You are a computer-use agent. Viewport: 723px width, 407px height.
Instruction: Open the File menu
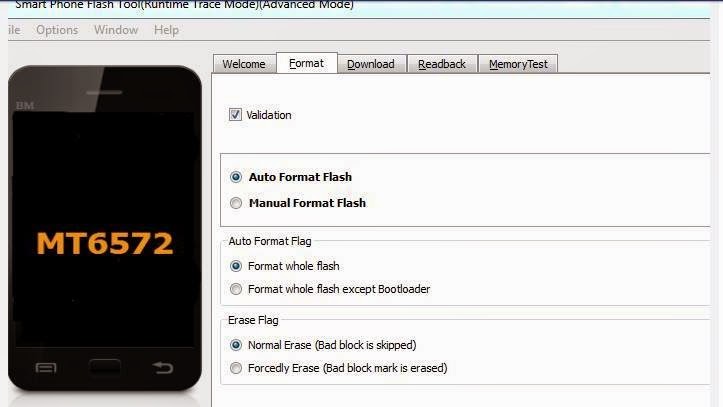14,30
